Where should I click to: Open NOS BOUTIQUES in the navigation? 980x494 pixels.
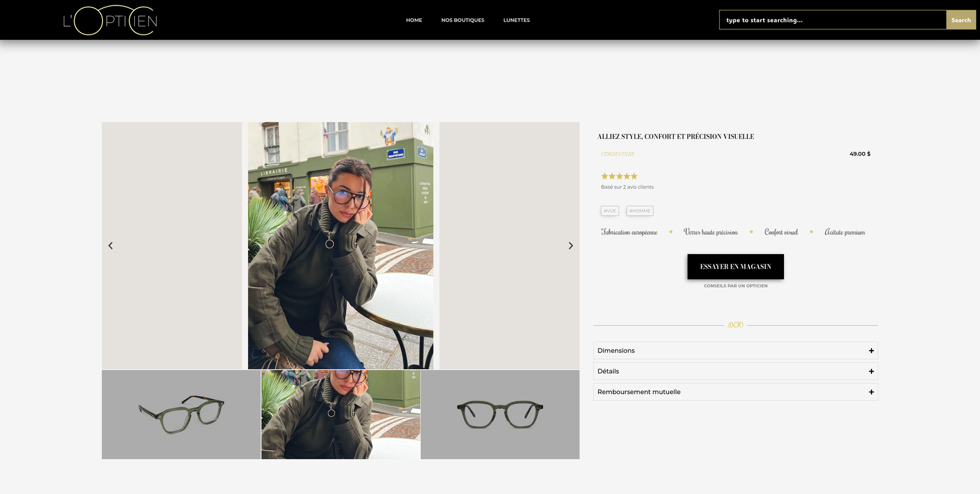[x=462, y=20]
